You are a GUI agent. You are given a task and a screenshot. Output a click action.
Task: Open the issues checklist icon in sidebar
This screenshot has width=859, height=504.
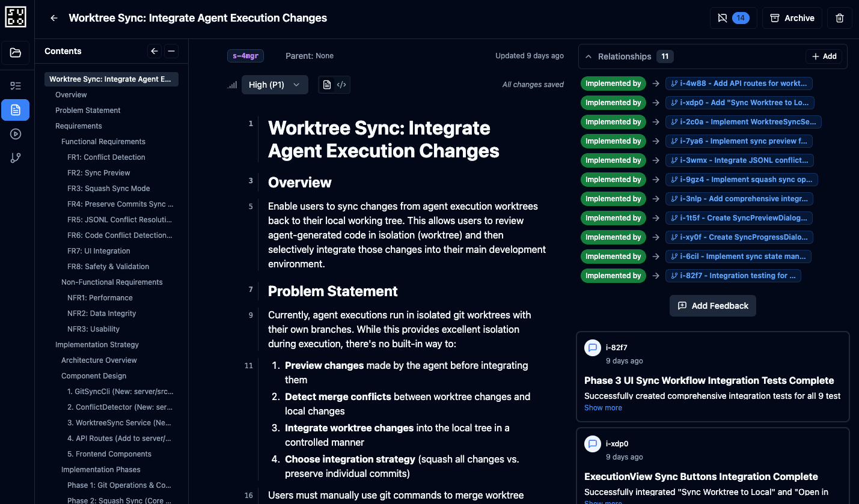point(16,86)
